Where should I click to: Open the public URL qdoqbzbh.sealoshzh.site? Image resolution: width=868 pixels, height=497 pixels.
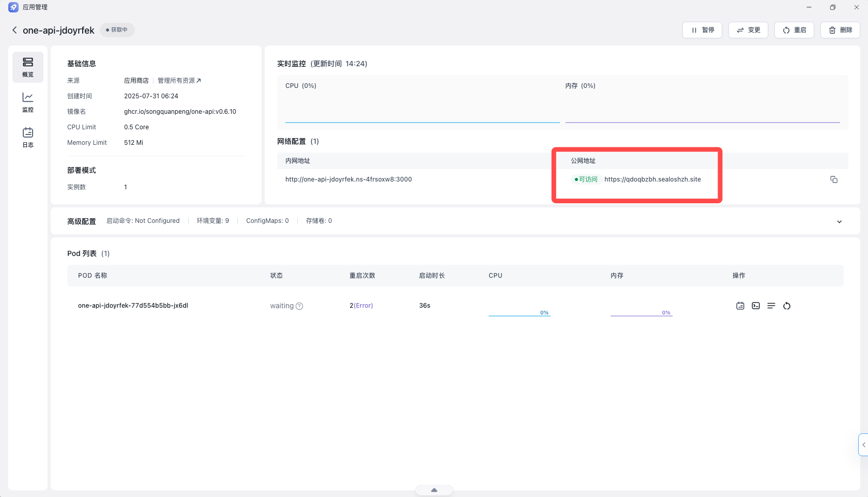tap(652, 179)
